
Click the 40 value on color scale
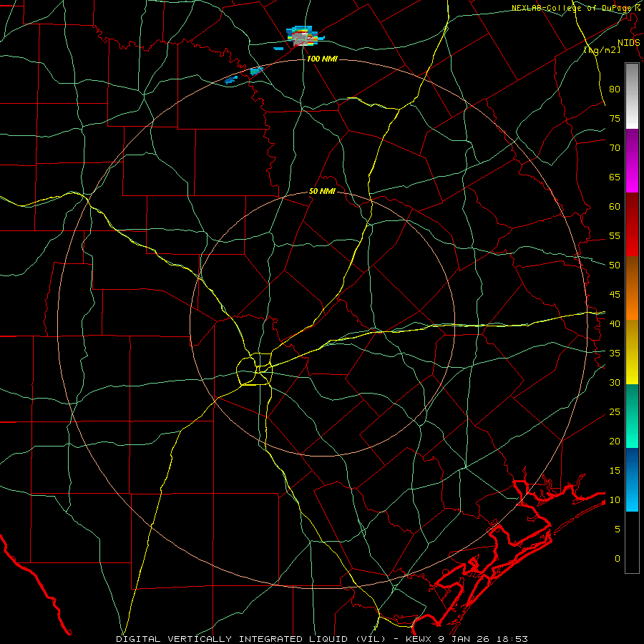tap(615, 323)
